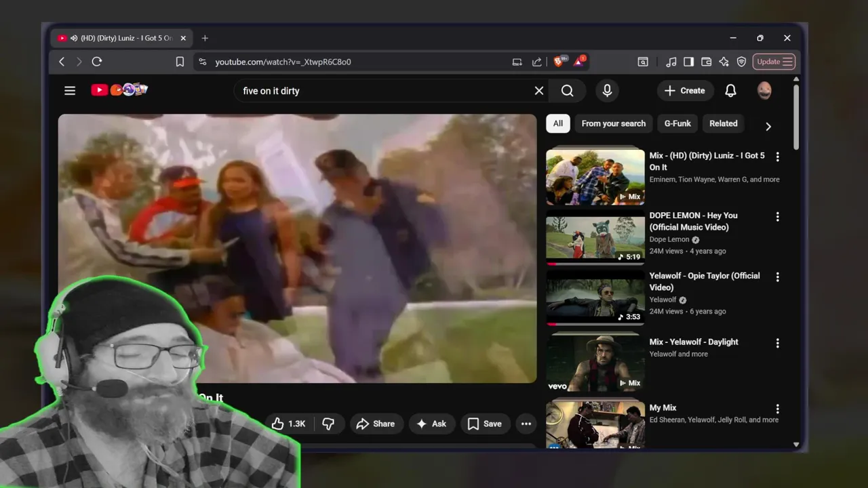
Task: Open Mix - (HD) (Dirty) Luniz thumbnail
Action: 595,177
